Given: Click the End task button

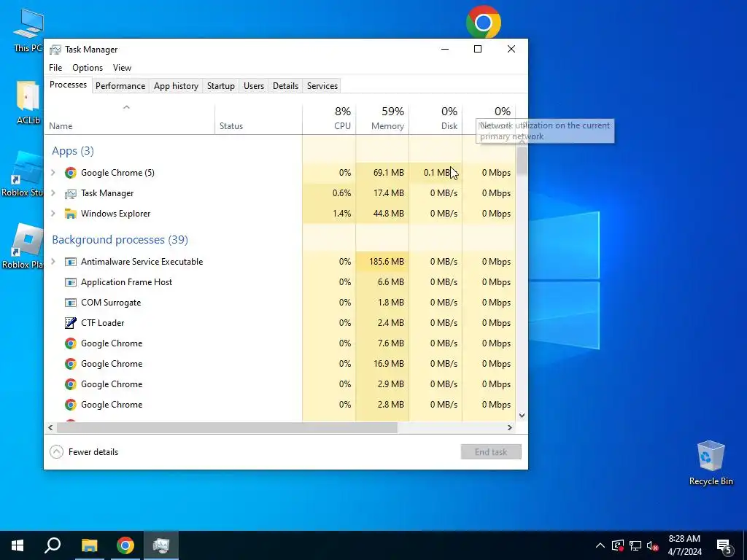Looking at the screenshot, I should pos(491,452).
